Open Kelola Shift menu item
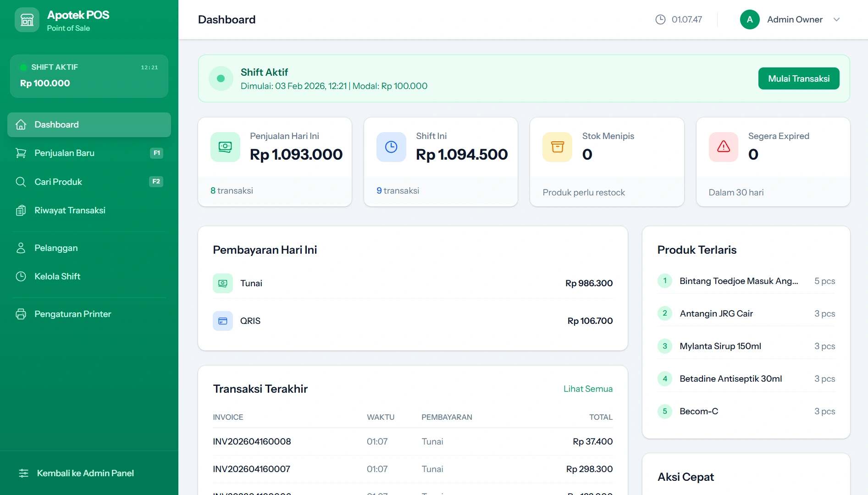The height and width of the screenshot is (495, 868). pyautogui.click(x=89, y=276)
